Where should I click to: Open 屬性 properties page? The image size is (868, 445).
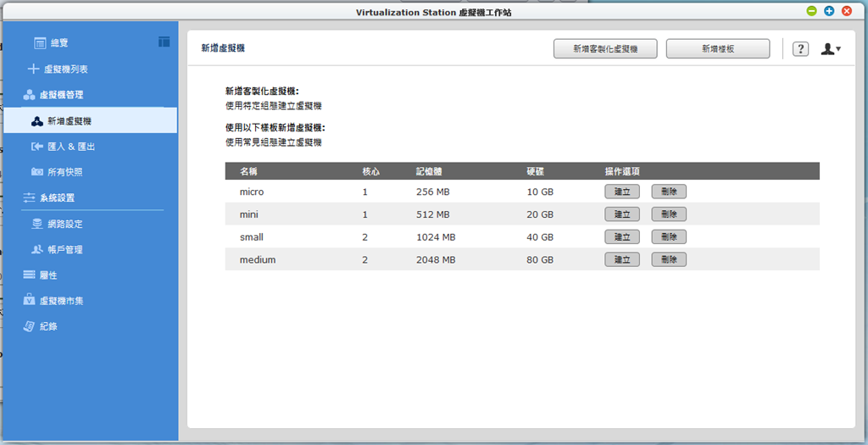[48, 275]
